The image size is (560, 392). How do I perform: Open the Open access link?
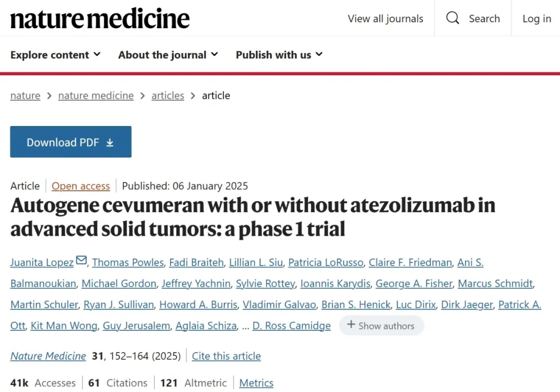[81, 186]
